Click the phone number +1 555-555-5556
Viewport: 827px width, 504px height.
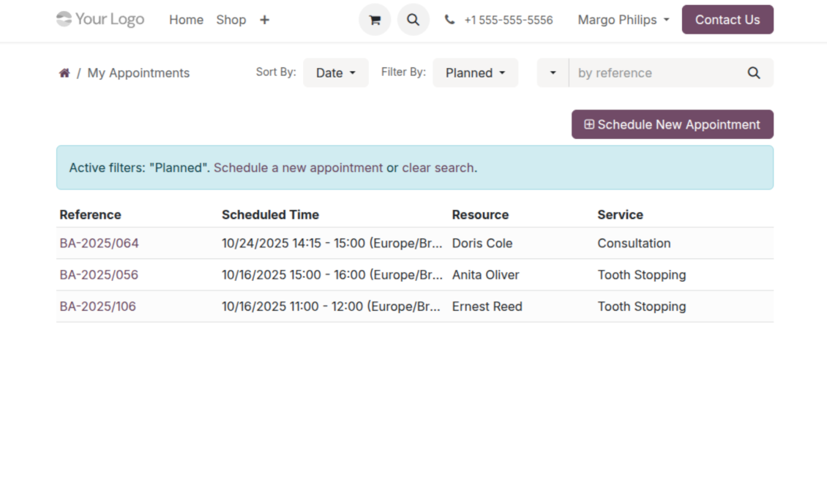508,20
